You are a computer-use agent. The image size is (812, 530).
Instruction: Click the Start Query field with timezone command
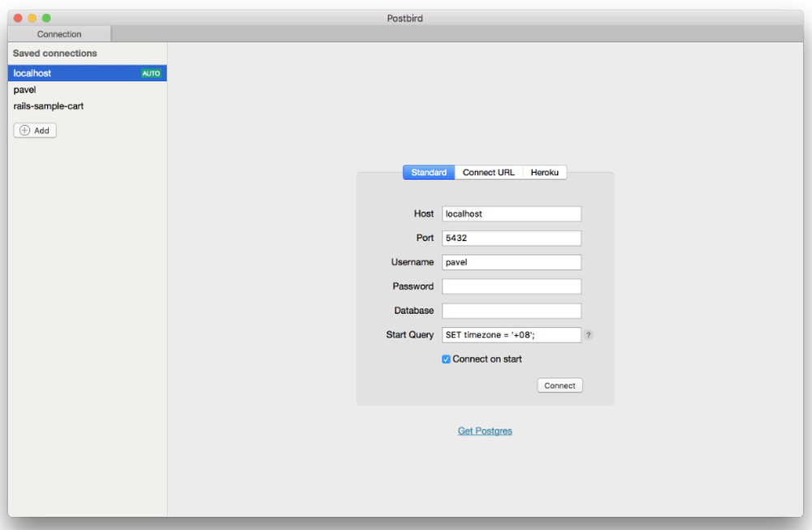click(511, 334)
